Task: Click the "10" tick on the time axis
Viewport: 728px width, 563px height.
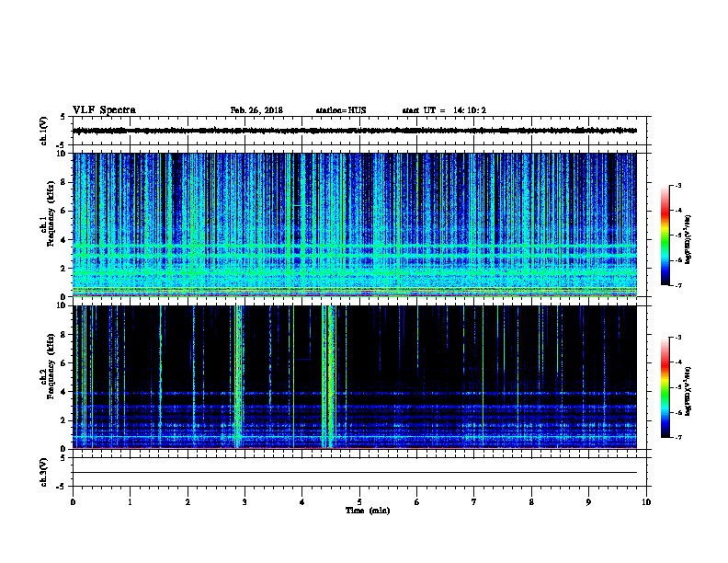Action: click(x=646, y=502)
